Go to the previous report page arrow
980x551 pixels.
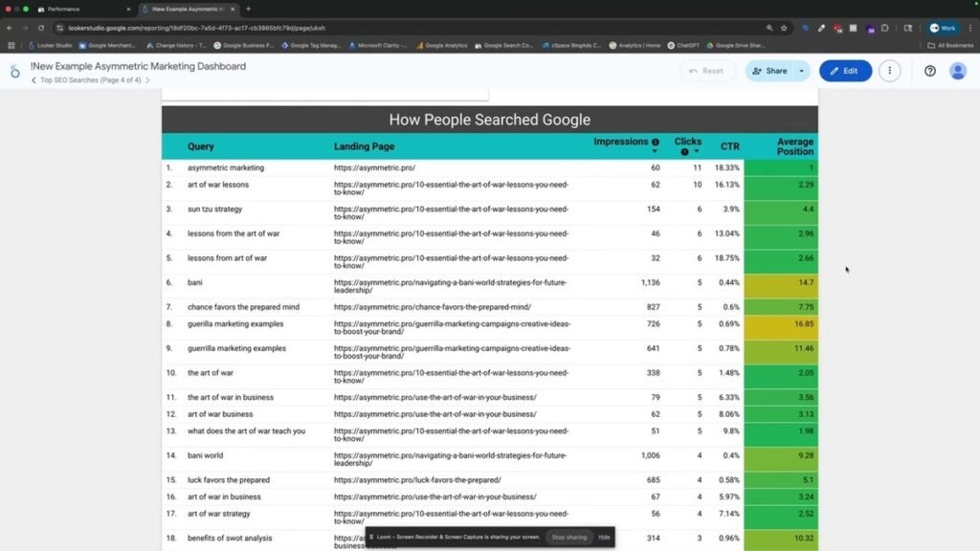(33, 80)
